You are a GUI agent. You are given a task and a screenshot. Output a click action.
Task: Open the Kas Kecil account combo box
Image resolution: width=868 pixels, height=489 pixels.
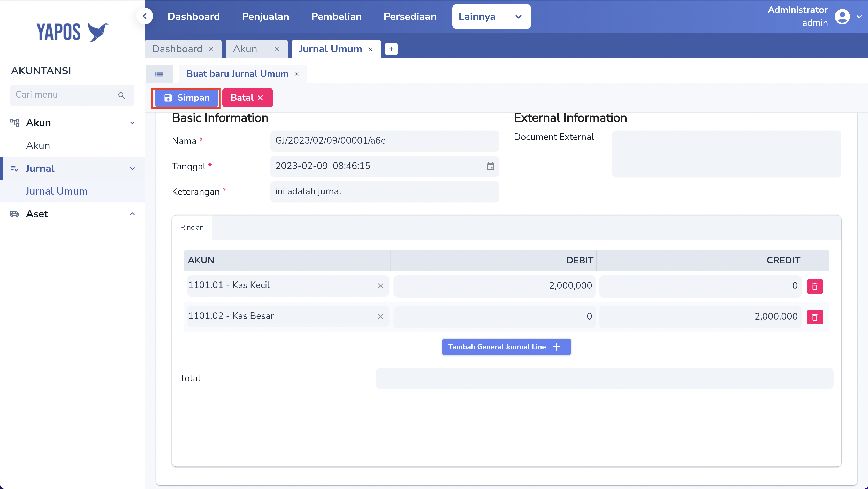coord(288,286)
